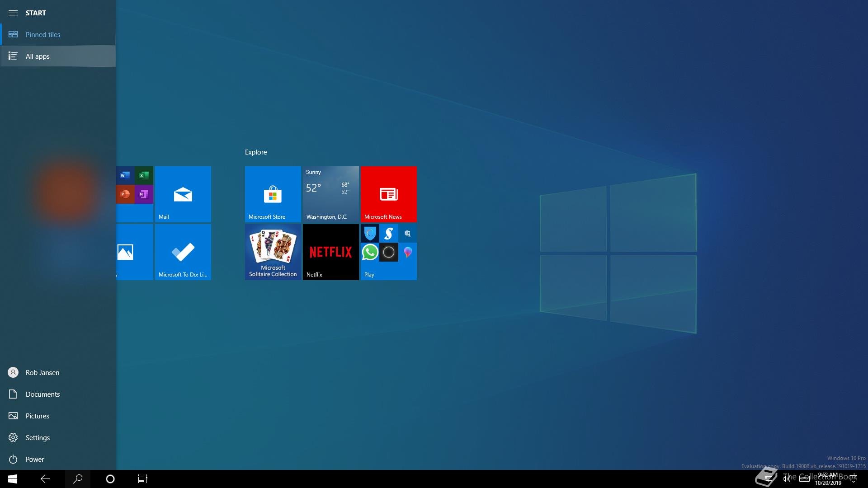The height and width of the screenshot is (488, 868).
Task: Open Word in the Office tile
Action: 125,175
